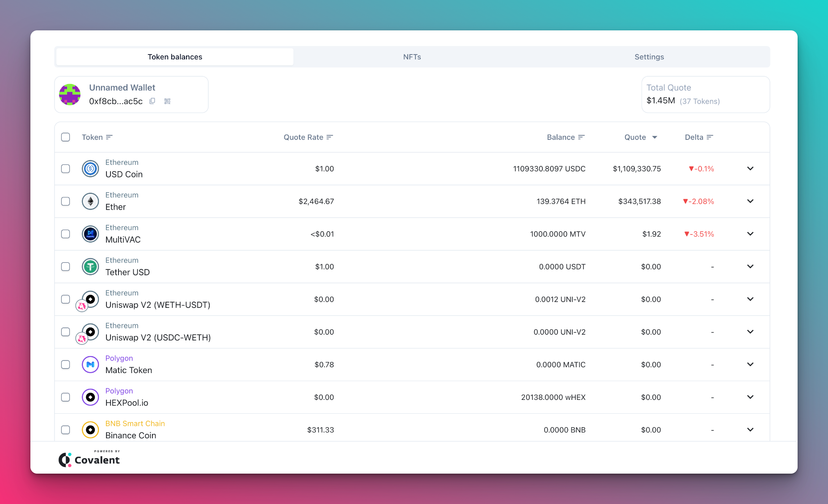Click the Balance column header

click(561, 137)
